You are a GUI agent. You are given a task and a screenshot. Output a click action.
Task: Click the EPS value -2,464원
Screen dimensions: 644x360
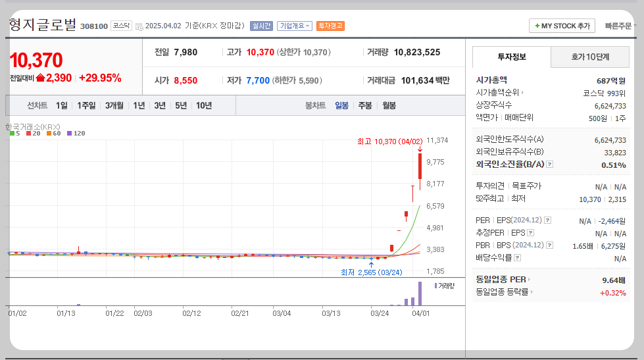(x=612, y=221)
